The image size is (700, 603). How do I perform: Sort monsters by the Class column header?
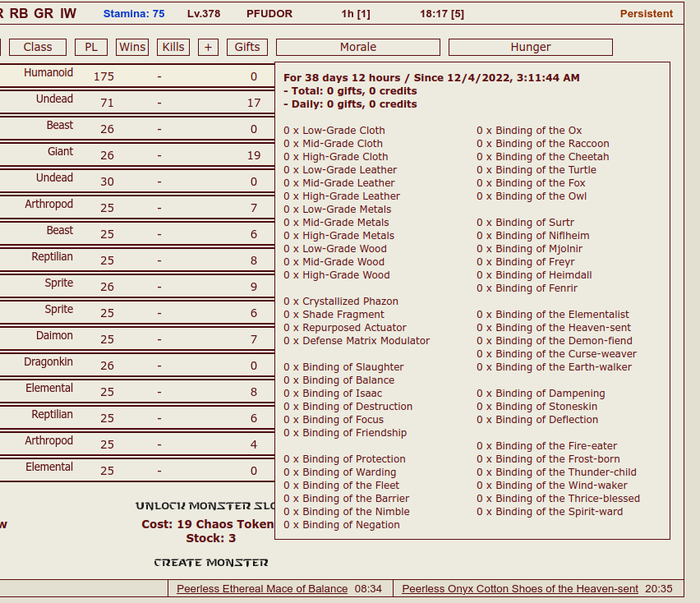click(38, 47)
